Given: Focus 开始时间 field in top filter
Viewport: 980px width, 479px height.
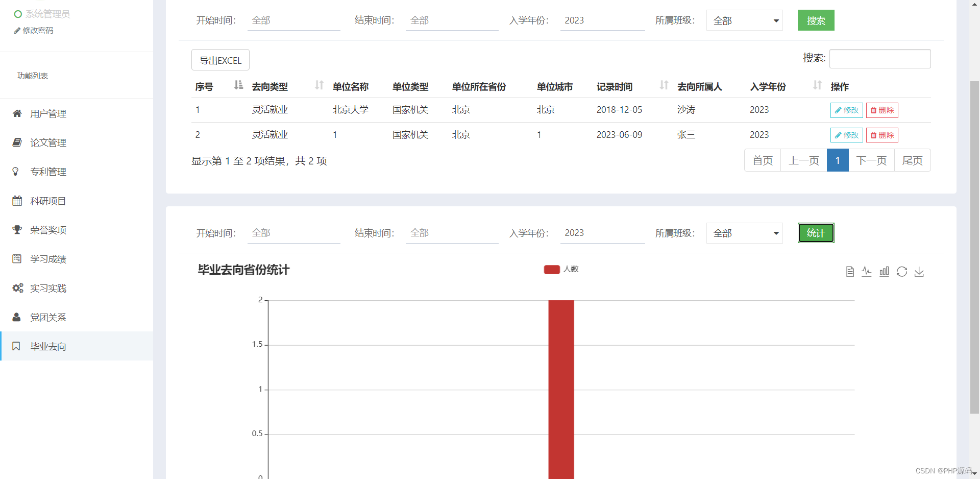Looking at the screenshot, I should pyautogui.click(x=293, y=20).
